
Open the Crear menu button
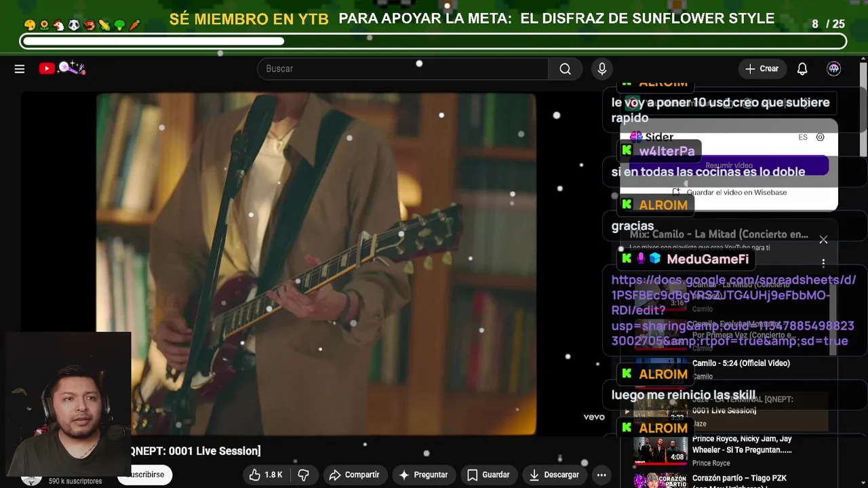click(x=762, y=68)
